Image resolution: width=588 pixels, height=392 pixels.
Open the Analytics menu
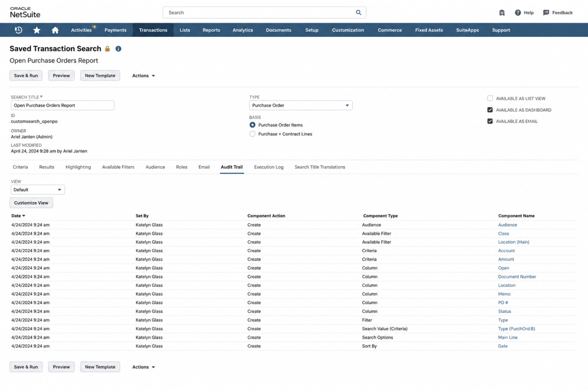click(243, 30)
